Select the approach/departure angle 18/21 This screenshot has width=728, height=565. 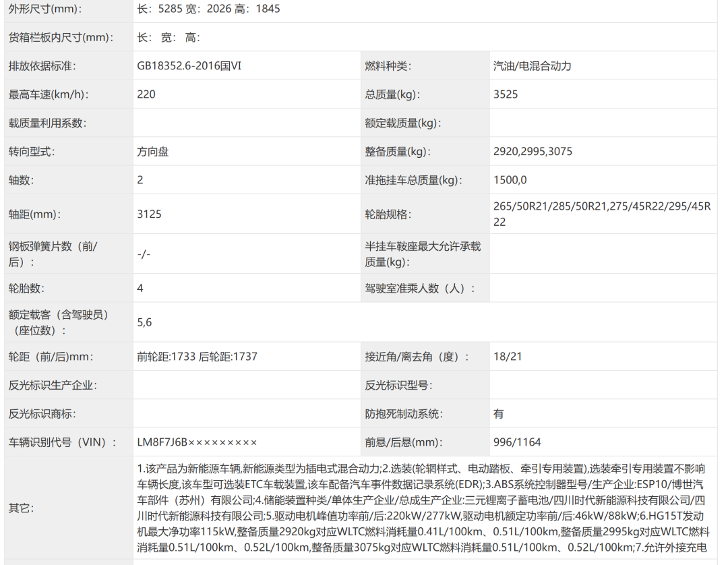click(x=508, y=357)
